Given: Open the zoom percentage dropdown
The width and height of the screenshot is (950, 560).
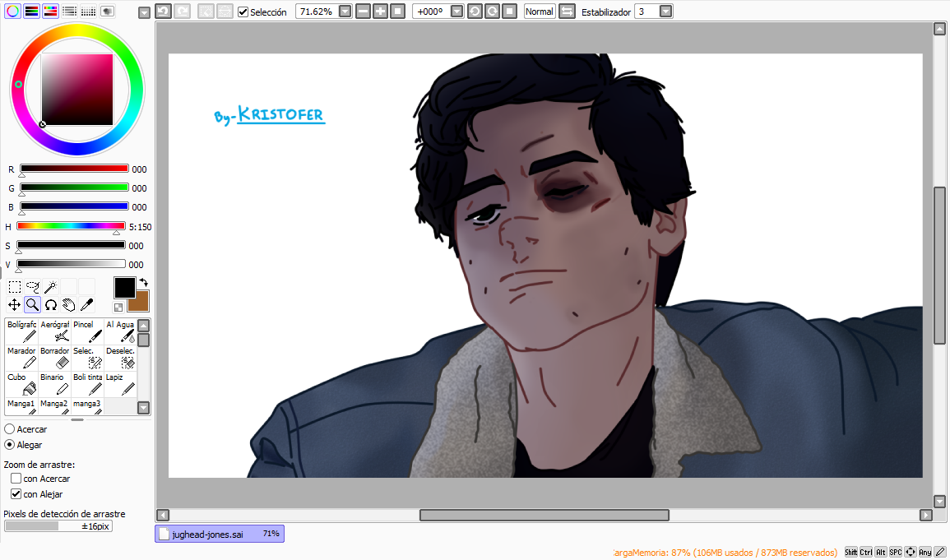Looking at the screenshot, I should [345, 12].
